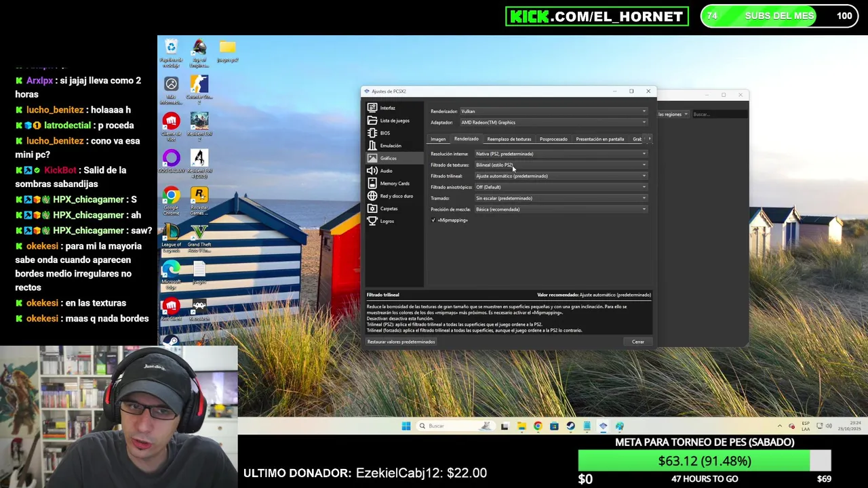Select the Gráficos settings section
868x488 pixels.
click(x=394, y=158)
